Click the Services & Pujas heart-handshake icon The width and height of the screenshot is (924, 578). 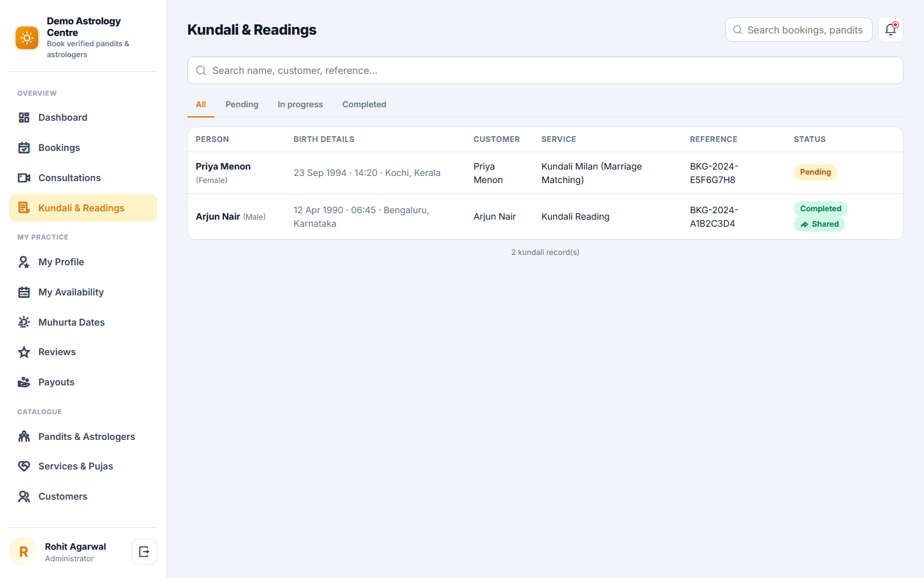[24, 466]
